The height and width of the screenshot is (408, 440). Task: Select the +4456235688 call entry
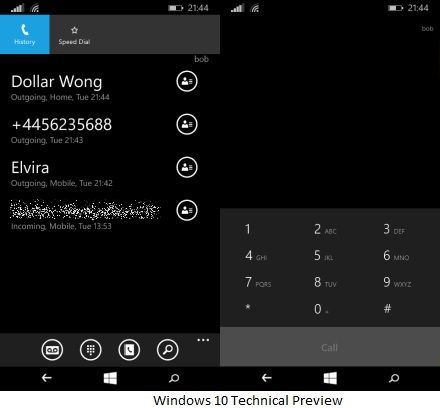62,130
